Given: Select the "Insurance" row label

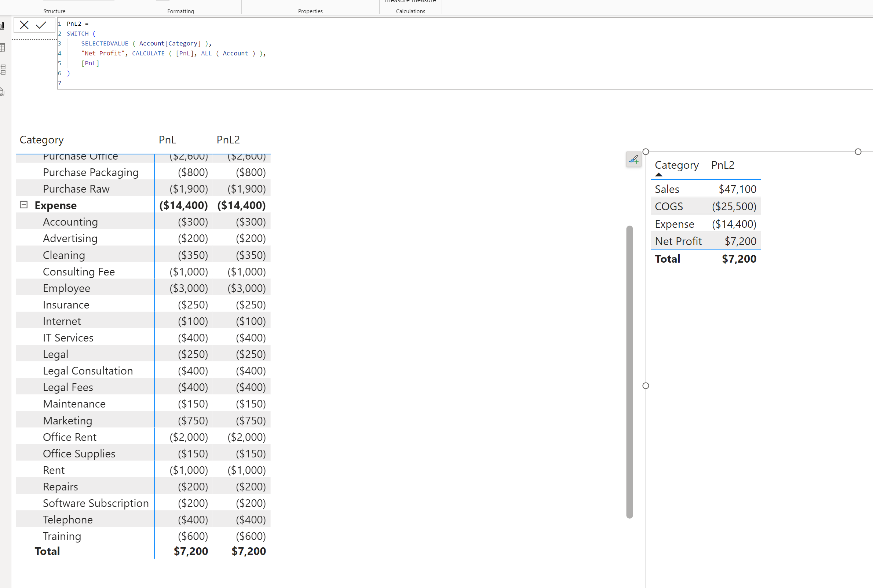Looking at the screenshot, I should click(x=66, y=305).
